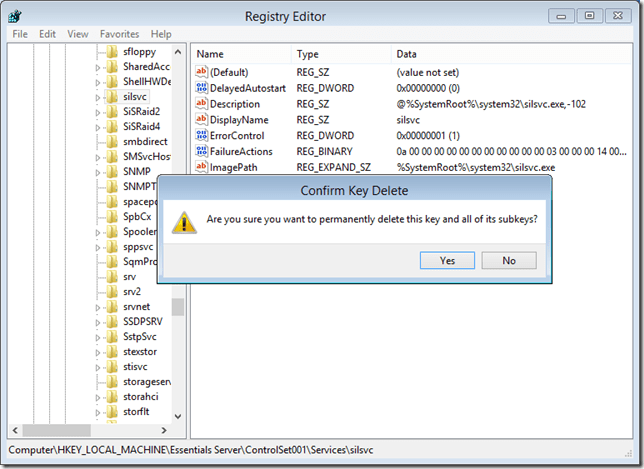Image resolution: width=644 pixels, height=469 pixels.
Task: Select the srv2 folder icon
Action: tap(112, 292)
